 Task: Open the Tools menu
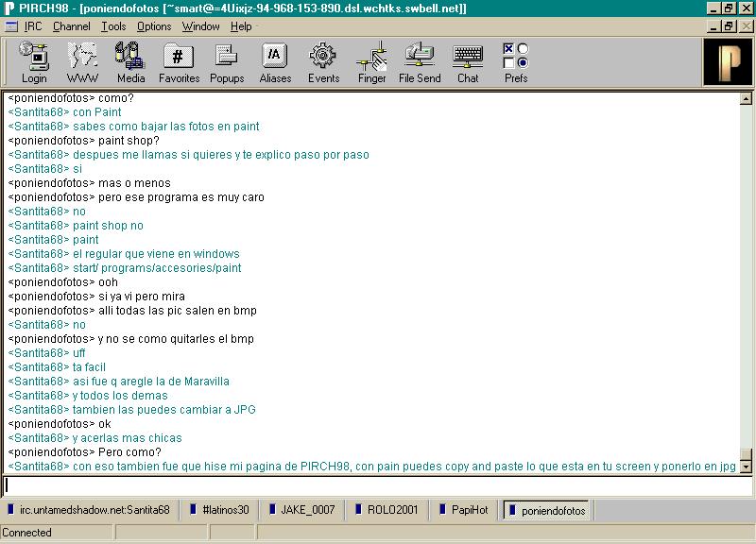(113, 26)
